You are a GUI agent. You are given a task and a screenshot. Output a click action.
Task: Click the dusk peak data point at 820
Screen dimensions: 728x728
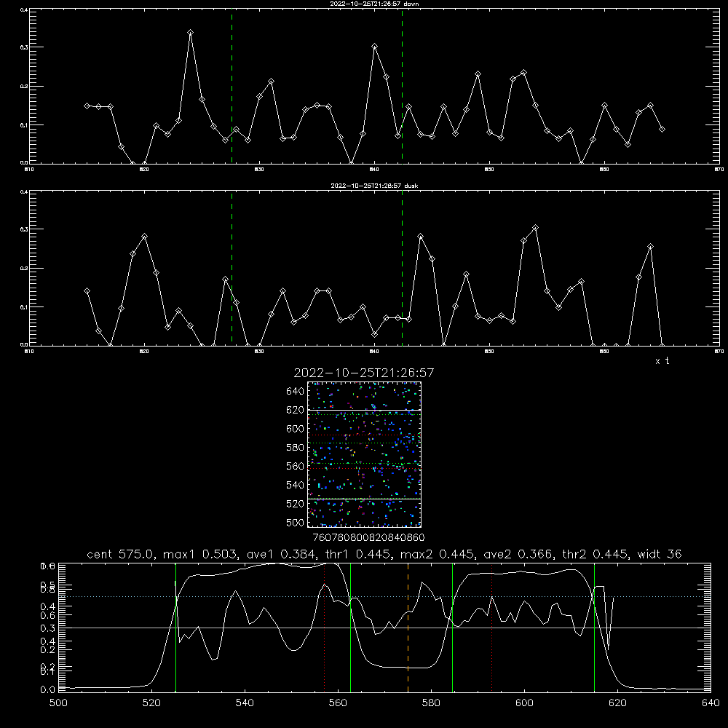point(144,237)
